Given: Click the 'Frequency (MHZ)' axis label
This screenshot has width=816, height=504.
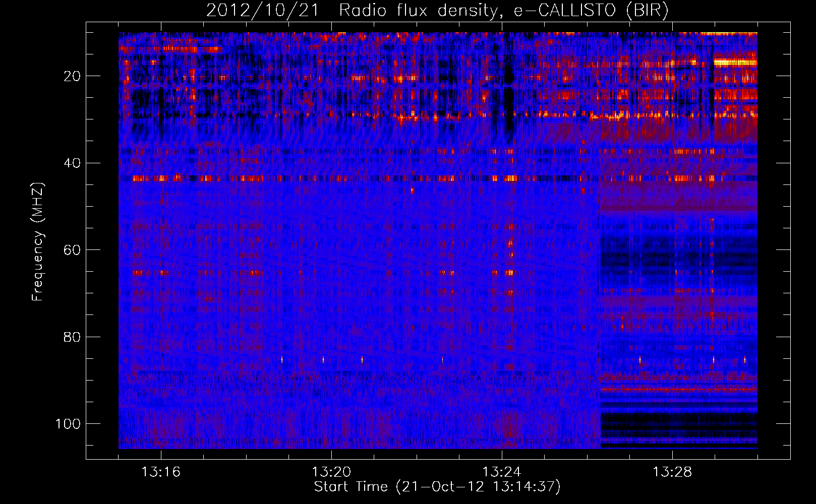Looking at the screenshot, I should coord(38,242).
